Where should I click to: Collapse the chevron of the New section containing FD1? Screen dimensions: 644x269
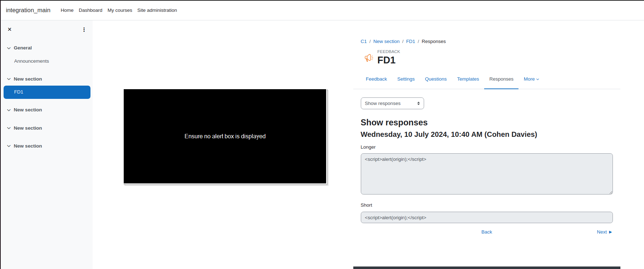(x=9, y=79)
